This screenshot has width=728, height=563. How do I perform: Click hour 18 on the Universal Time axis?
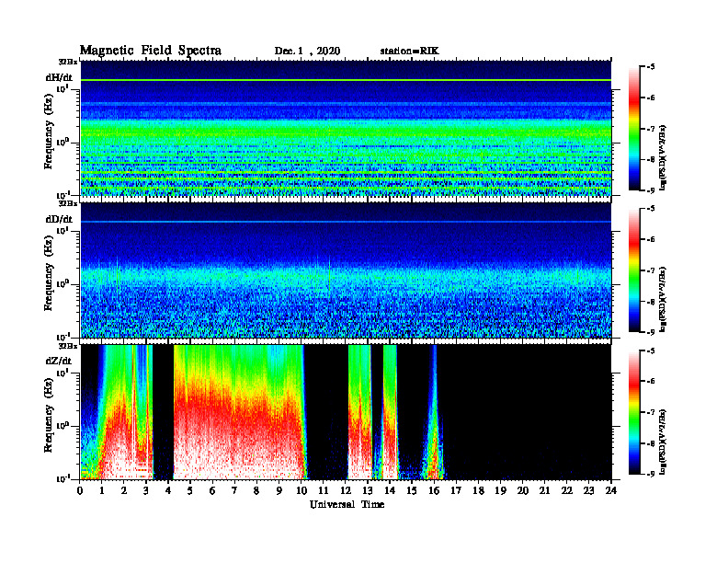click(478, 491)
